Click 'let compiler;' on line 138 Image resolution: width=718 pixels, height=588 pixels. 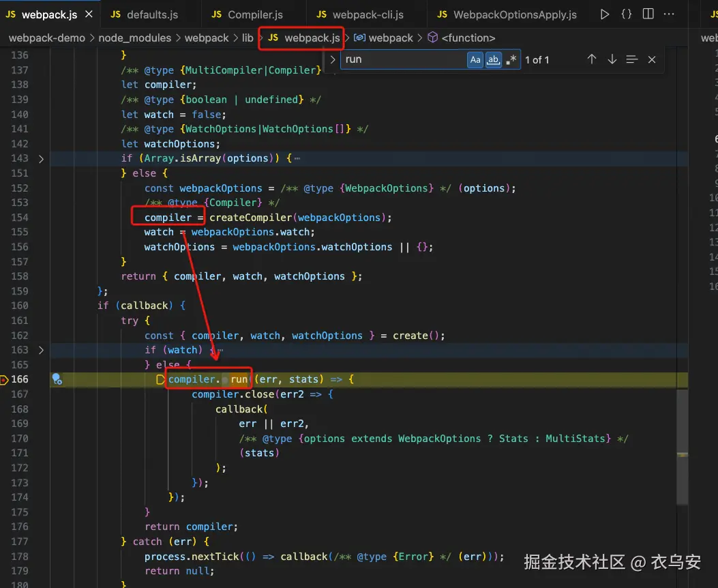pyautogui.click(x=158, y=85)
